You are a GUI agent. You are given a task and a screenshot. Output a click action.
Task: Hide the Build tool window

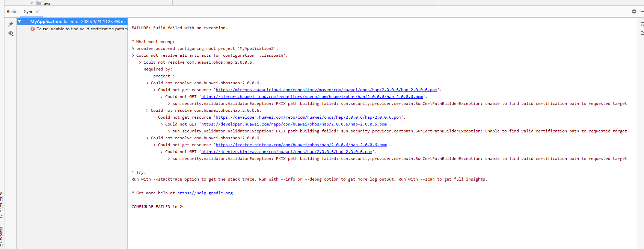[642, 11]
